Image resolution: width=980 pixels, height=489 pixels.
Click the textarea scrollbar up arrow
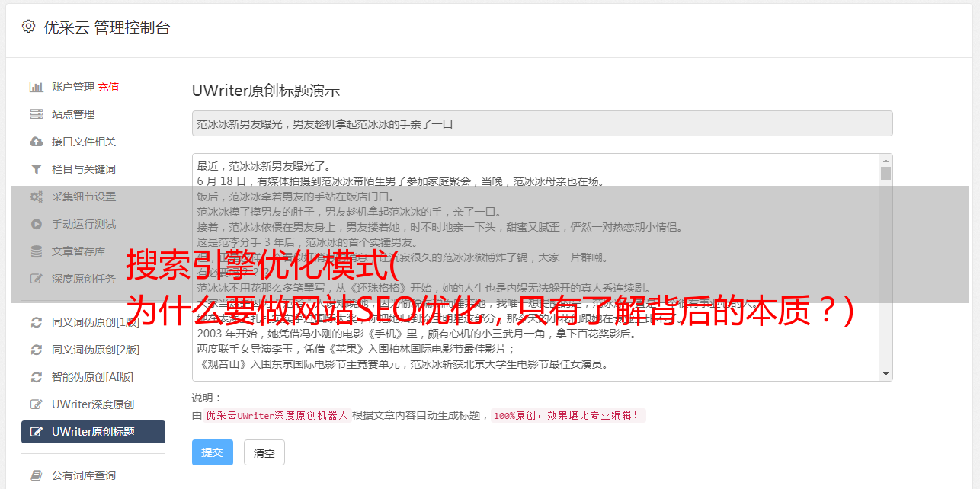coord(886,161)
